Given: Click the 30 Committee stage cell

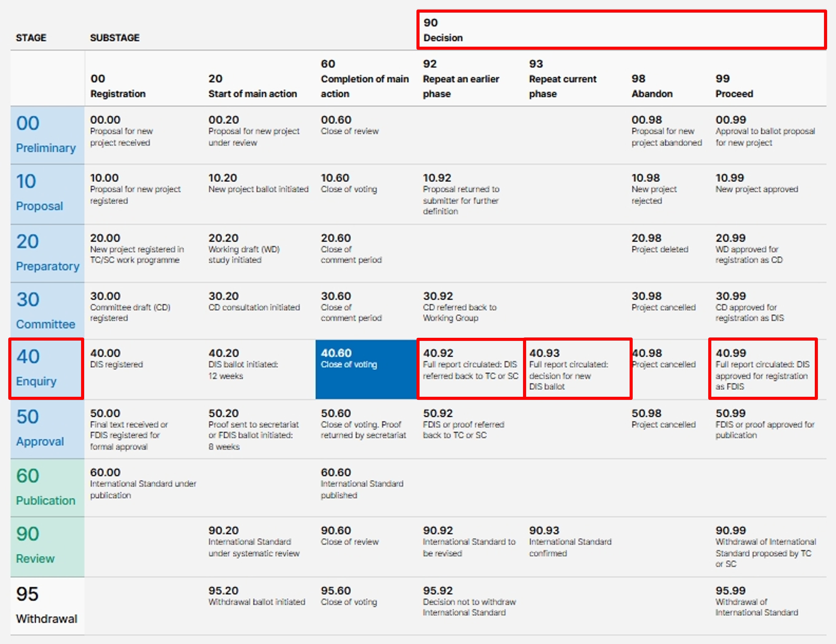Looking at the screenshot, I should pyautogui.click(x=47, y=311).
